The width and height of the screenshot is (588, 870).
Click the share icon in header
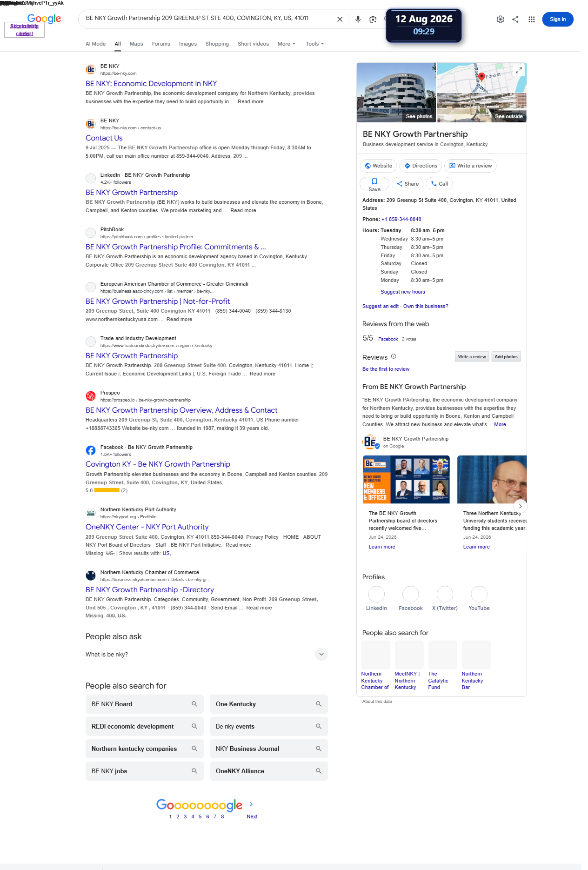pyautogui.click(x=515, y=19)
